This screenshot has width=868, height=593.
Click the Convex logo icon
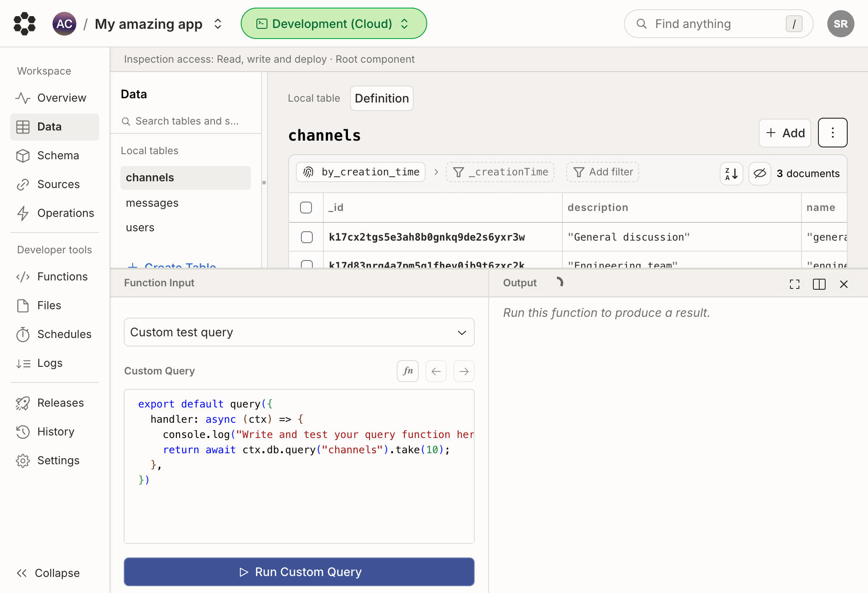(x=25, y=24)
